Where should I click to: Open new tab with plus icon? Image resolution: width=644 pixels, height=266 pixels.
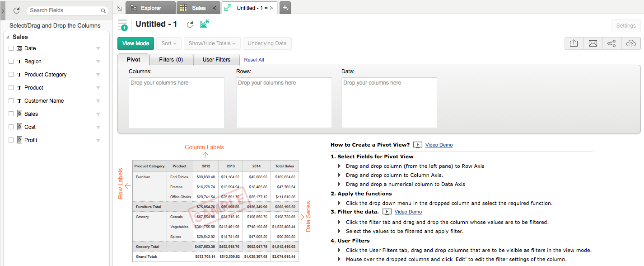point(285,8)
